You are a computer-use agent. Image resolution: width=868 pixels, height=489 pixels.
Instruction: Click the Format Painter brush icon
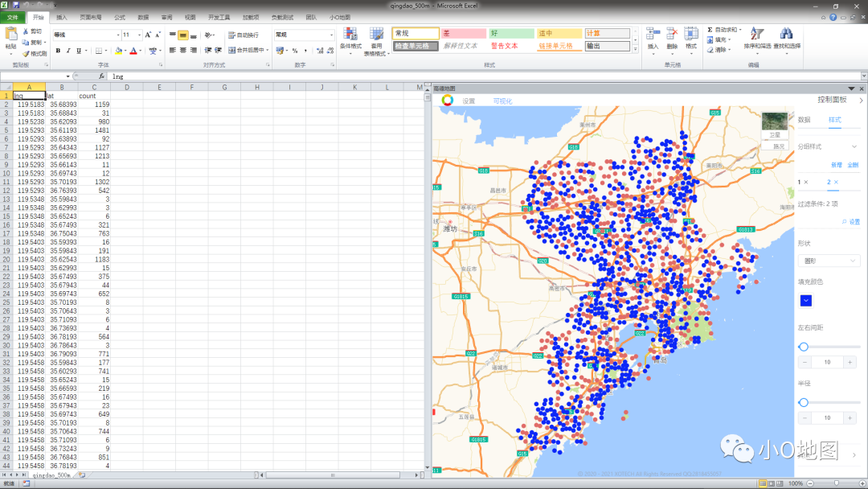coord(26,54)
